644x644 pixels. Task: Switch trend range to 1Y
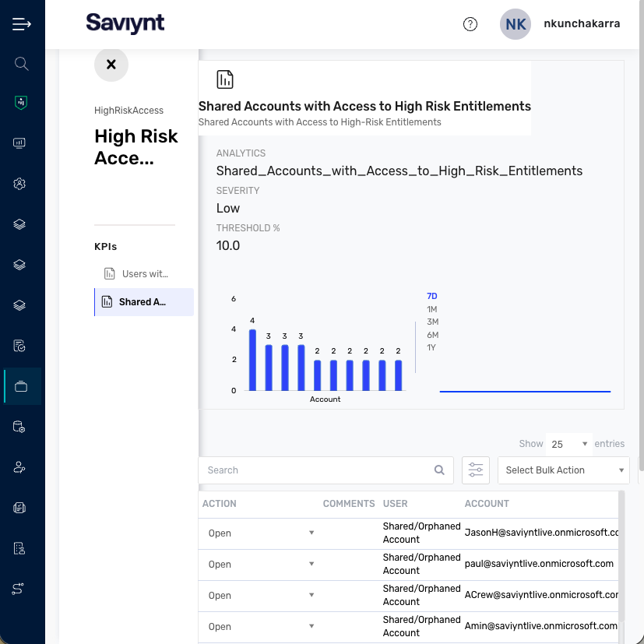[431, 347]
